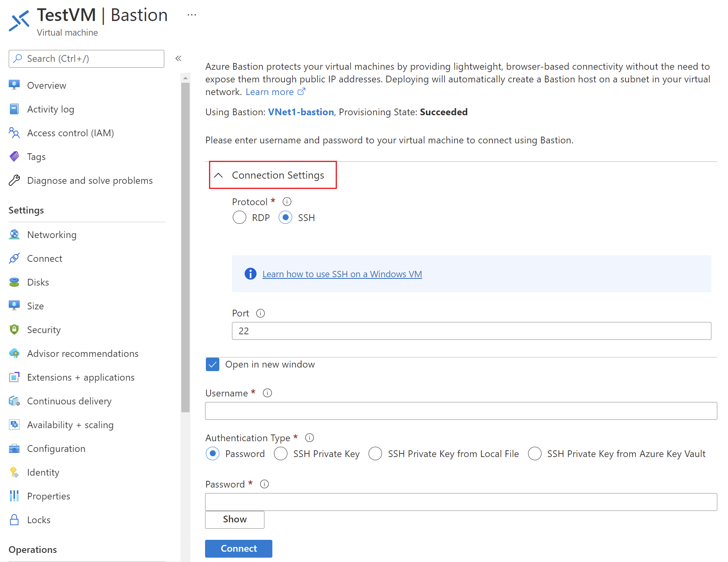Viewport: 728px width, 562px height.
Task: Open the more options ellipsis menu
Action: 192,15
